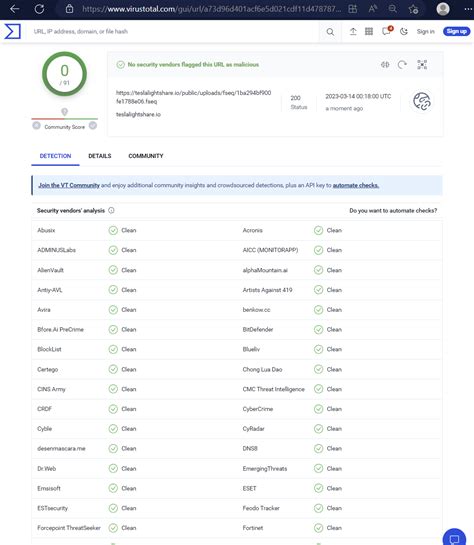The image size is (474, 545).
Task: Click the Feodo Tracker vendor name
Action: [x=261, y=508]
